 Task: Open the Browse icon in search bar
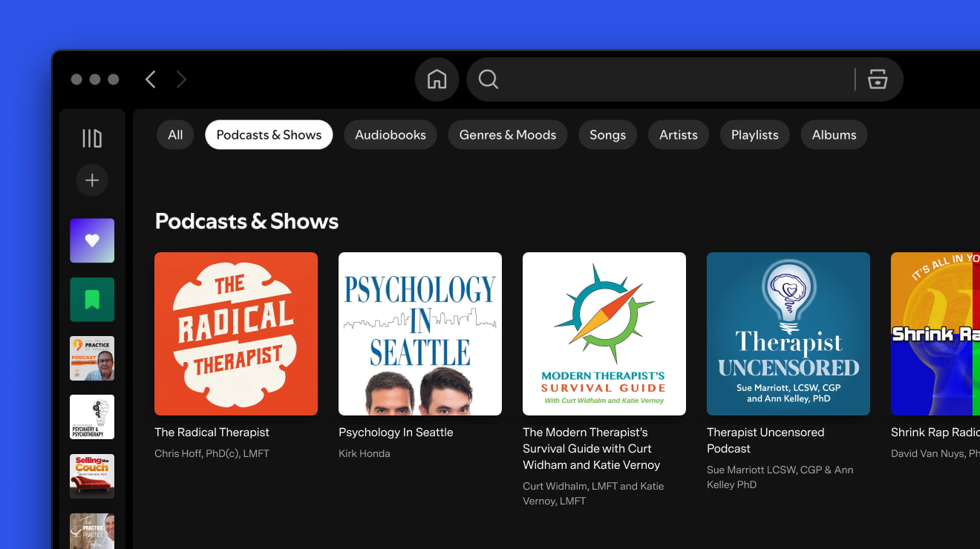click(x=878, y=79)
